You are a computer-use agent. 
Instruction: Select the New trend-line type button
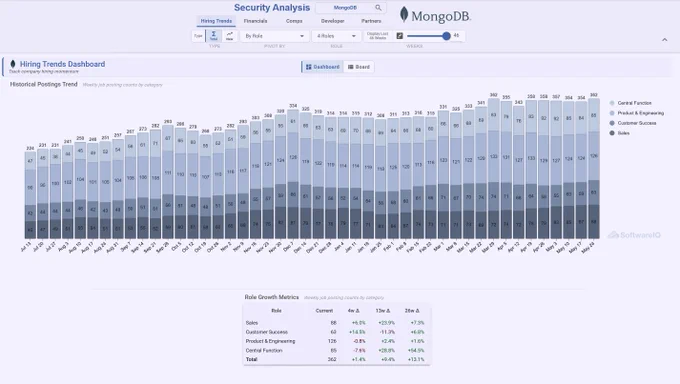(x=229, y=36)
